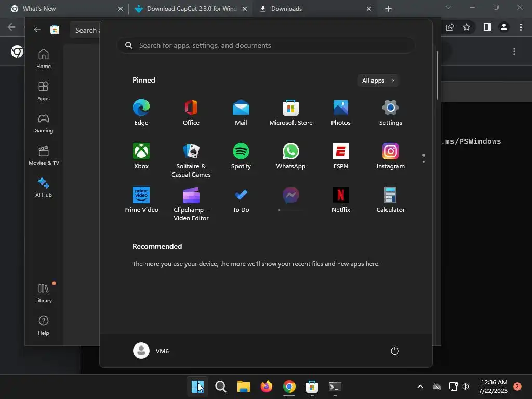Open Netflix from pinned apps
This screenshot has height=399, width=532.
coord(341,200)
